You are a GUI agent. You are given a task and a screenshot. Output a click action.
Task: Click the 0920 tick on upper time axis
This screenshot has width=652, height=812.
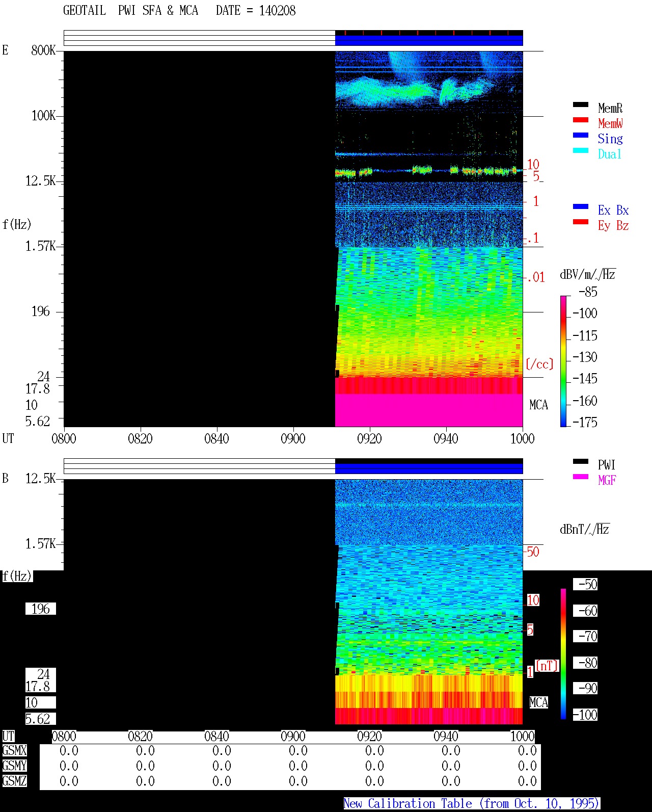tap(369, 439)
